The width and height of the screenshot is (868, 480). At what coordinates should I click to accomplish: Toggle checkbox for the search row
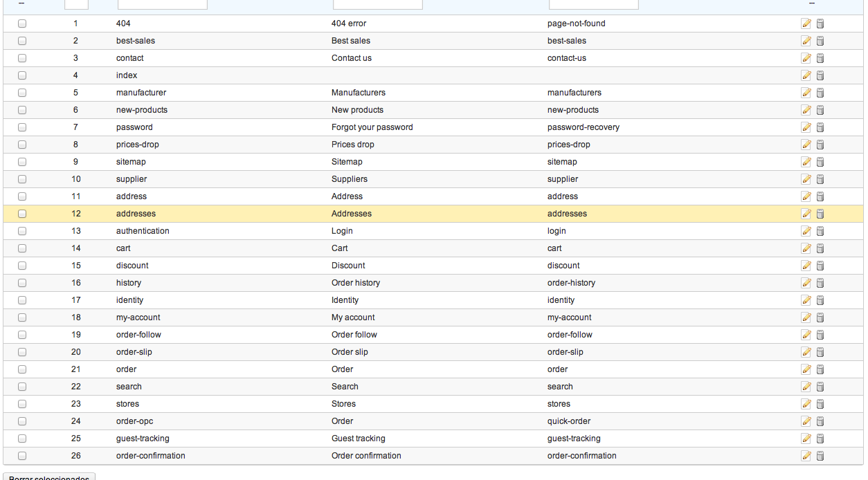pyautogui.click(x=22, y=387)
